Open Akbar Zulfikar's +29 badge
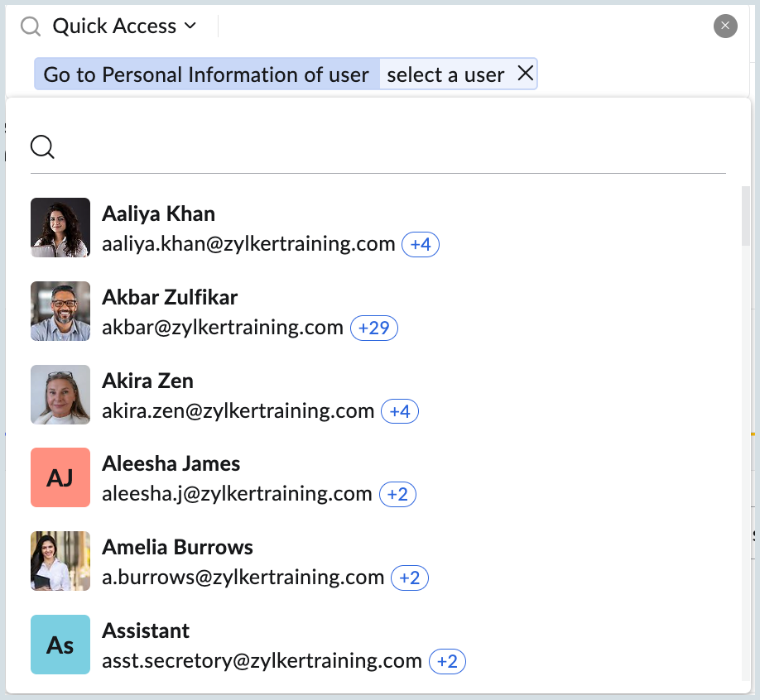The image size is (760, 700). click(x=373, y=328)
